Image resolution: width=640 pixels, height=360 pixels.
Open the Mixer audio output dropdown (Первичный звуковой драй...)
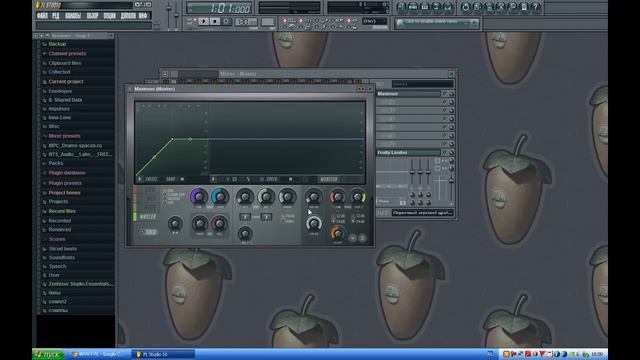click(422, 213)
